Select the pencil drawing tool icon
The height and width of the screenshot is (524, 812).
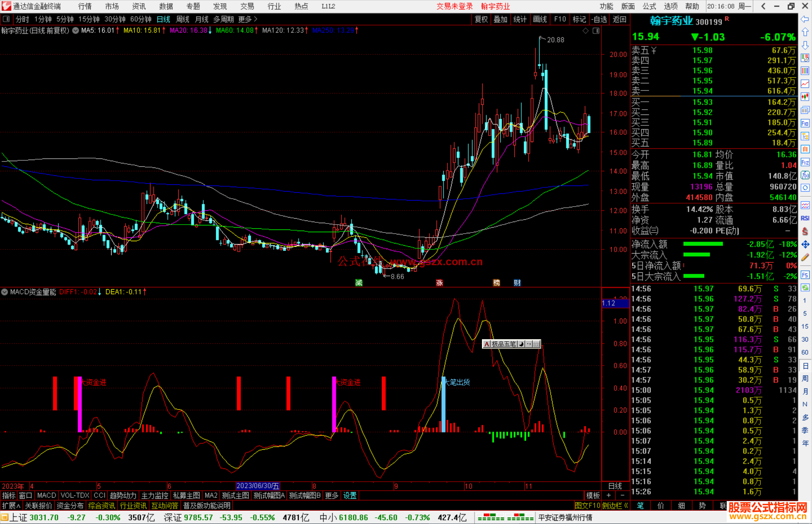point(805,257)
